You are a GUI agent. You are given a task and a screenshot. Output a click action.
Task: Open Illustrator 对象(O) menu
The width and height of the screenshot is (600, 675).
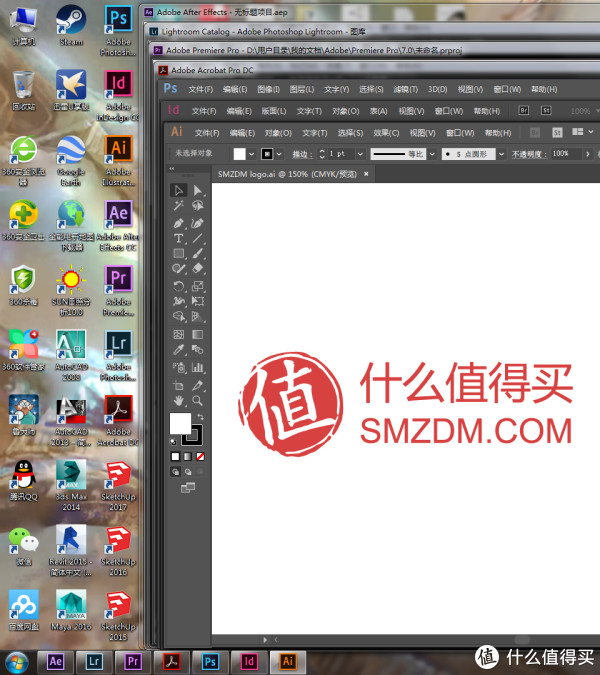[x=278, y=133]
